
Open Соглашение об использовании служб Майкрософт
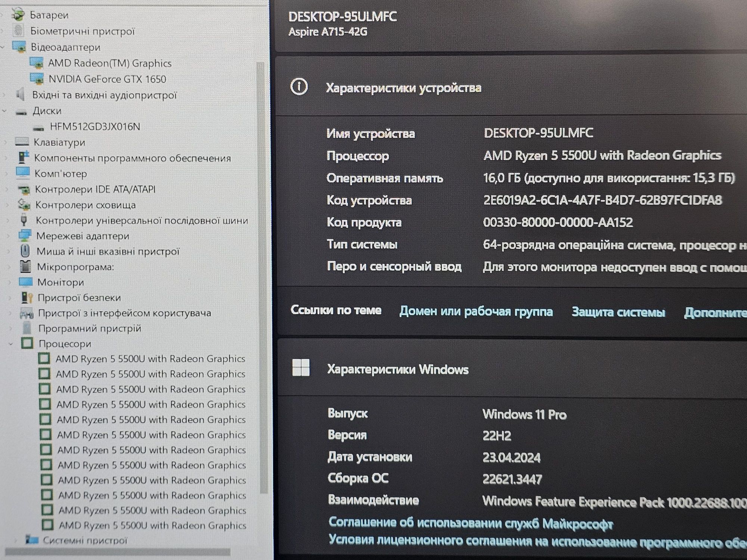[471, 523]
